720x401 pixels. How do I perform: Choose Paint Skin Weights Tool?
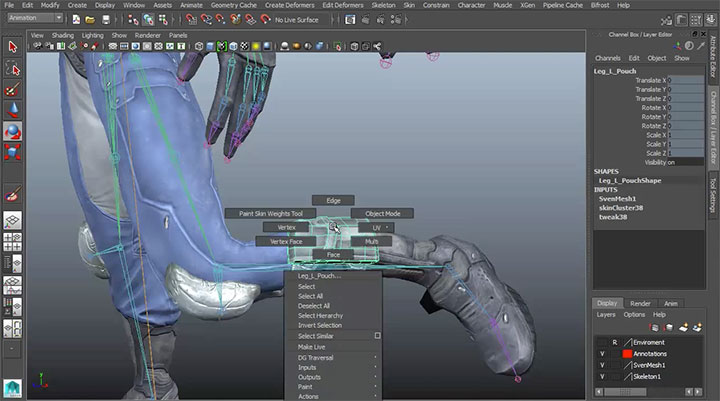pyautogui.click(x=270, y=214)
